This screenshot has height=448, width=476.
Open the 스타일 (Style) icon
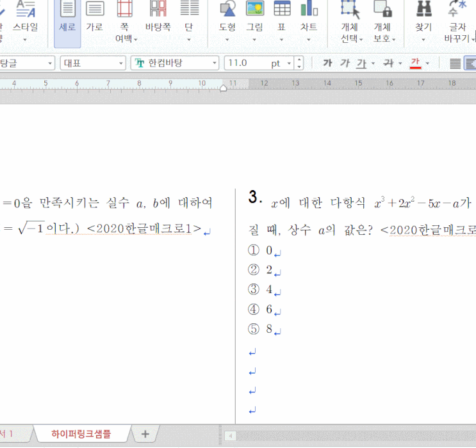[26, 9]
